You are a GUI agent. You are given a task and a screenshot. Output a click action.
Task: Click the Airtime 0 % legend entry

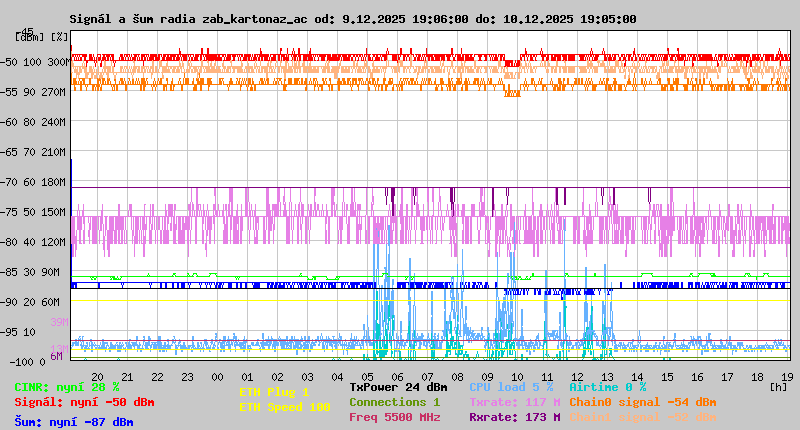click(x=607, y=387)
